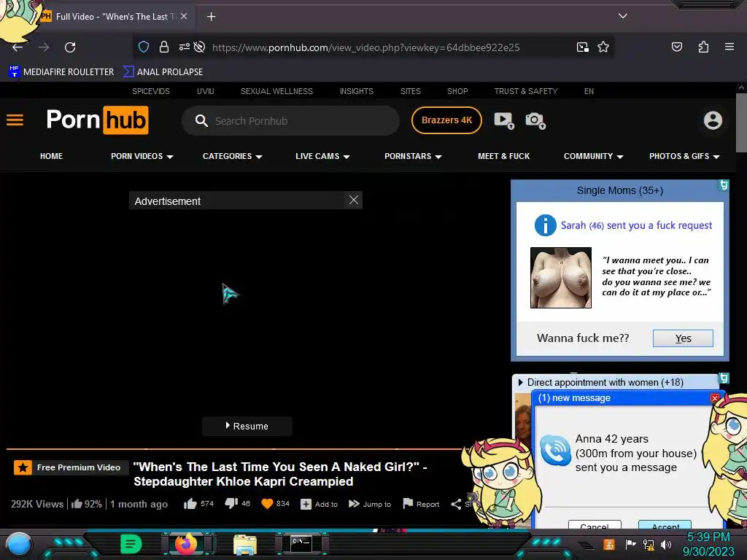Click the search magnifier icon
The height and width of the screenshot is (560, 747).
coord(201,121)
